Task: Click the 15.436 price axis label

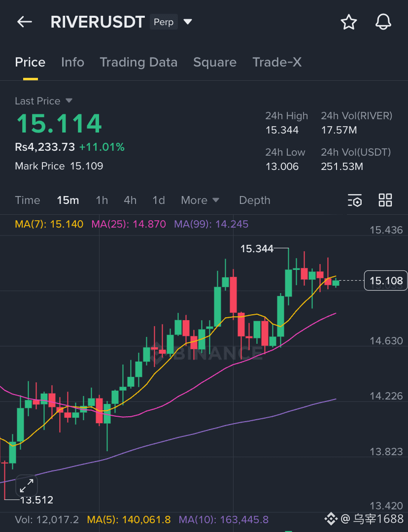Action: point(386,230)
